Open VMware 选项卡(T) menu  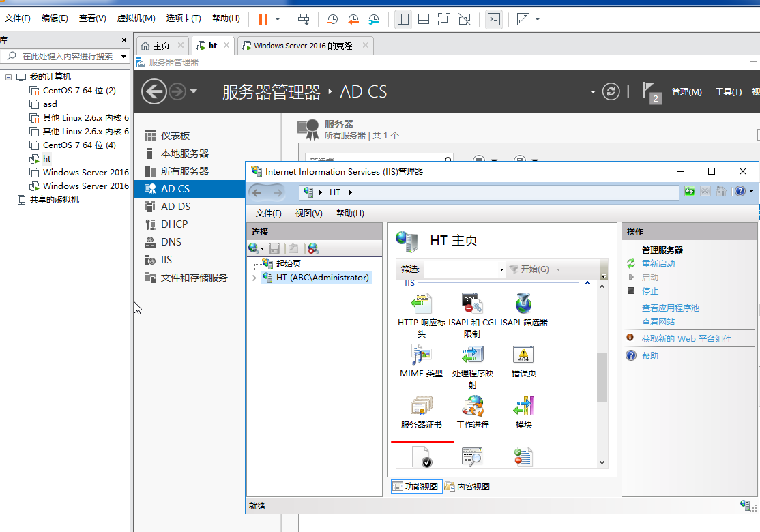point(184,18)
